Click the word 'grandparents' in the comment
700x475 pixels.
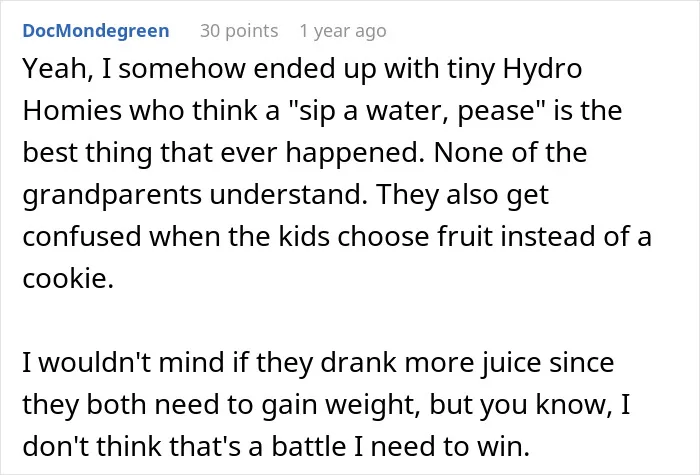(x=112, y=196)
